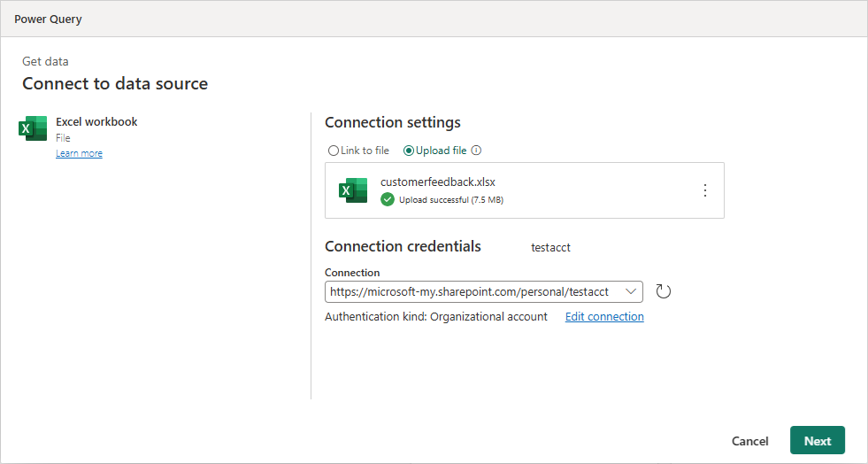Open the Edit connection link

604,317
